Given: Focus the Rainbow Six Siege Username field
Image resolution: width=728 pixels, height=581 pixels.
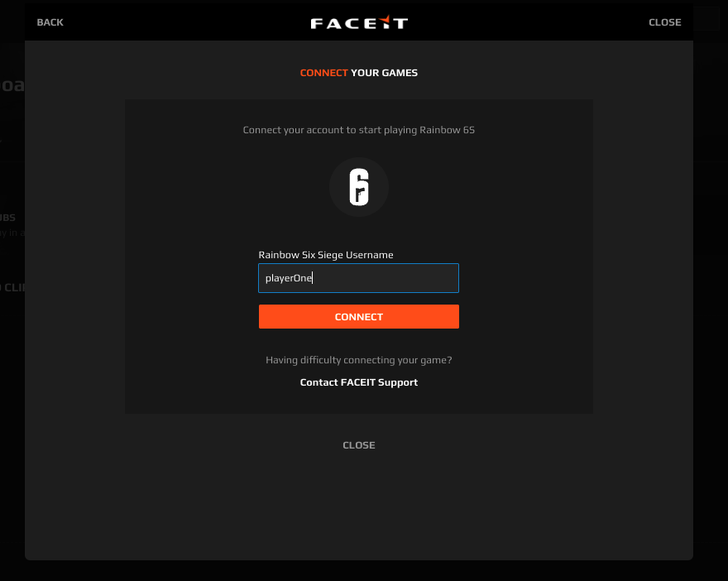Looking at the screenshot, I should (359, 278).
